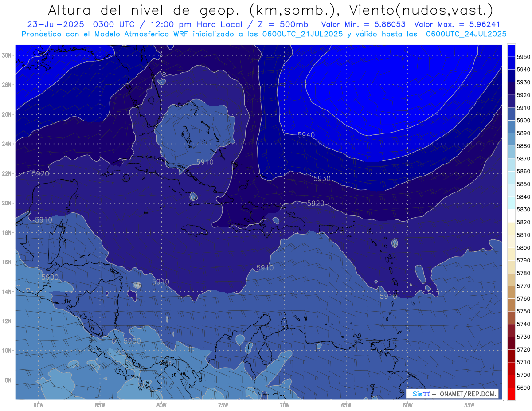Click legend color band between 5820 and 5830

click(511, 216)
